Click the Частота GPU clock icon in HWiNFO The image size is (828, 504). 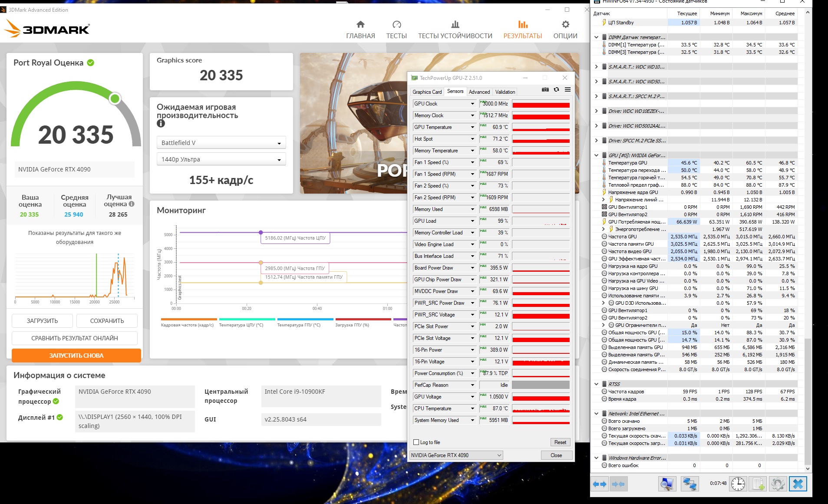pos(604,237)
